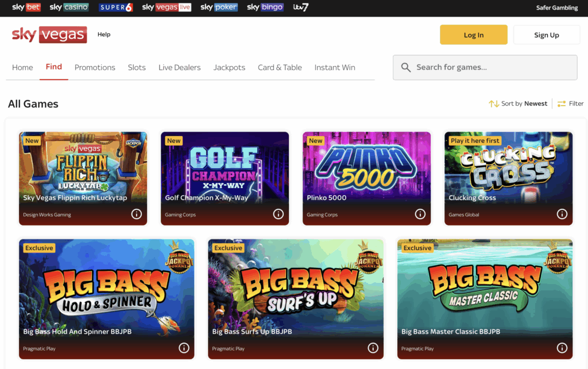Open the Jackpots tab
The width and height of the screenshot is (588, 369).
pos(229,67)
